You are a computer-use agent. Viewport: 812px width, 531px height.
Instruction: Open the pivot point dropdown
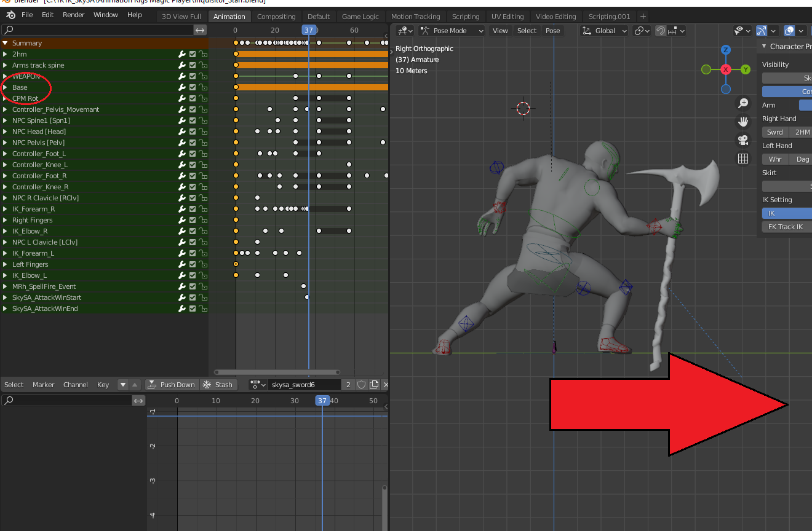coord(642,31)
